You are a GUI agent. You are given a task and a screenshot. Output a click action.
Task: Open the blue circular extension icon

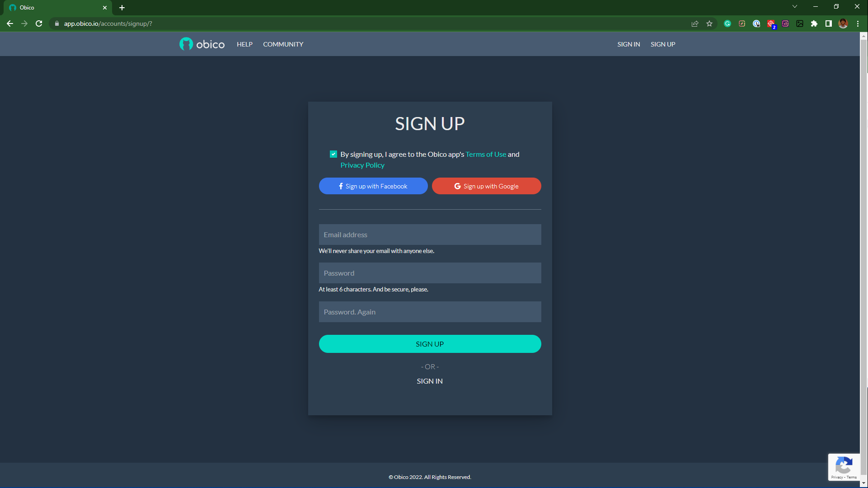756,23
